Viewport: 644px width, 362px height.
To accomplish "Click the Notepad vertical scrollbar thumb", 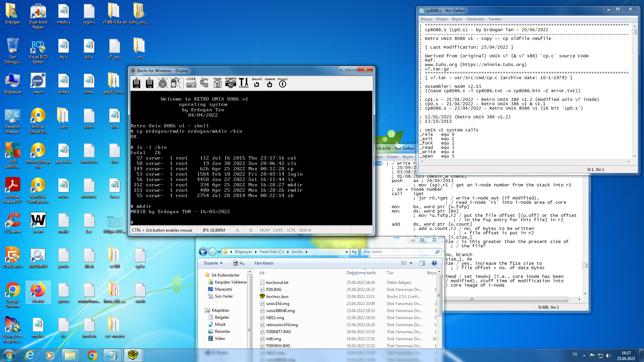I will pyautogui.click(x=634, y=32).
